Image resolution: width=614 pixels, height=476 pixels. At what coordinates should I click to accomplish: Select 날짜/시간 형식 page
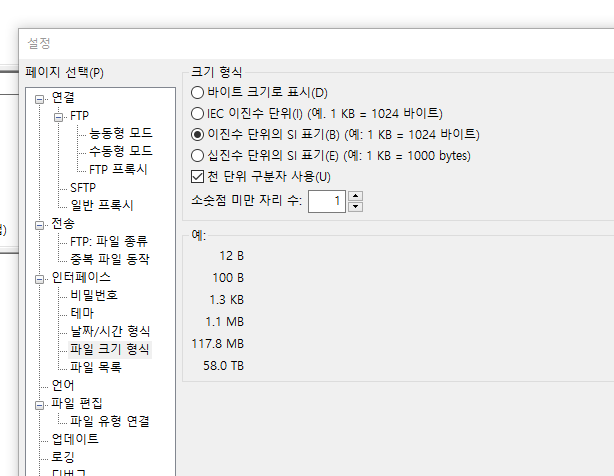[110, 332]
